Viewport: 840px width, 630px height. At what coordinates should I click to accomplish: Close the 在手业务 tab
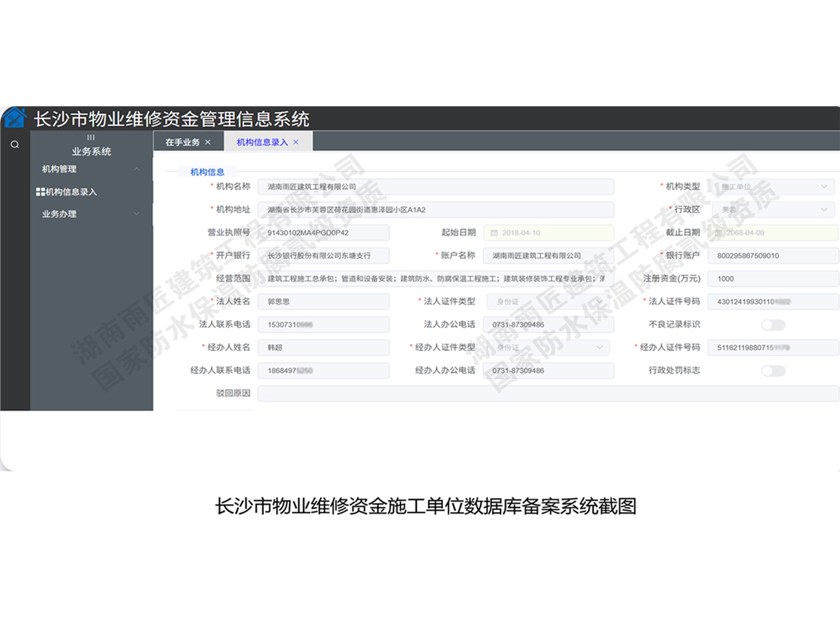click(x=208, y=142)
